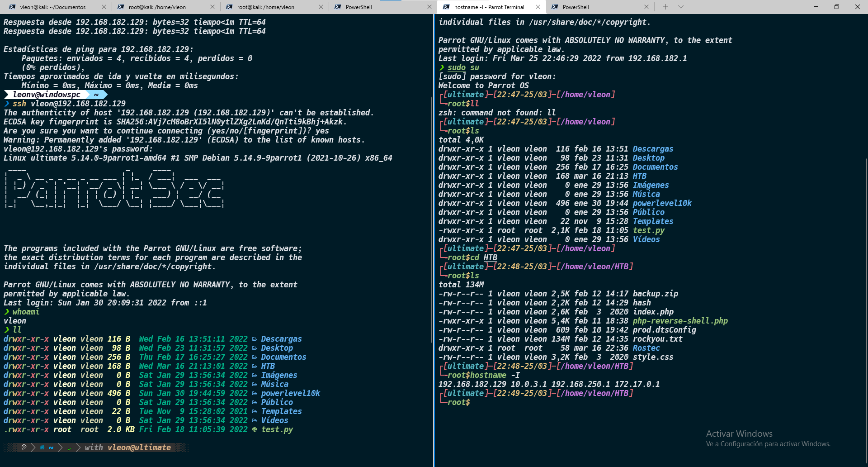Viewport: 868px width, 467px height.
Task: Click the terminal icon on vleon@kali tab
Action: [x=12, y=7]
